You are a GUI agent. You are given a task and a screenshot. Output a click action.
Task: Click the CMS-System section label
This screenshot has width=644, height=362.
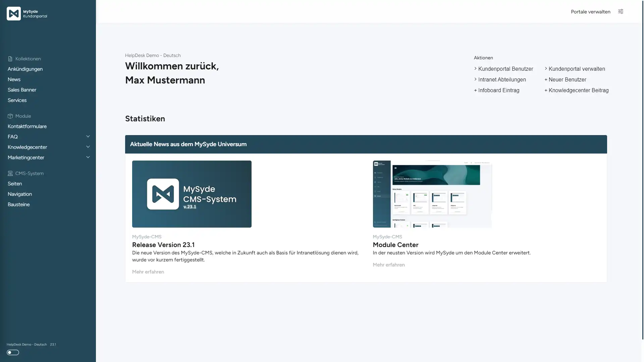[x=30, y=173]
